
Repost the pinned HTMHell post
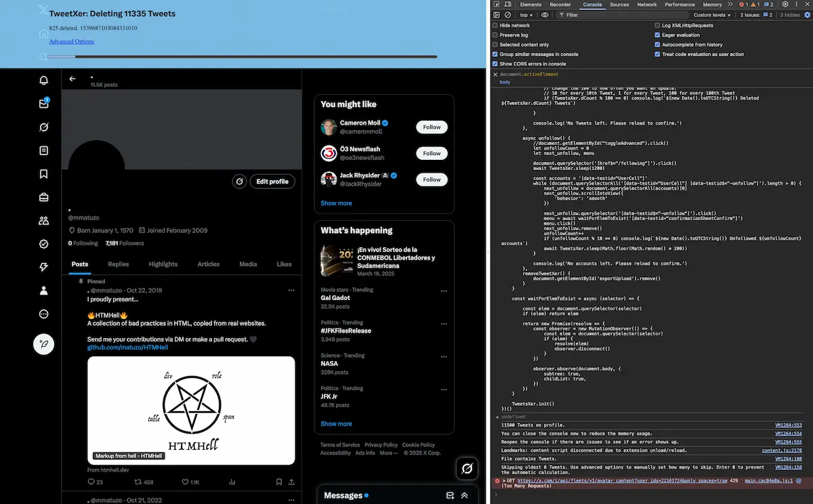click(144, 482)
